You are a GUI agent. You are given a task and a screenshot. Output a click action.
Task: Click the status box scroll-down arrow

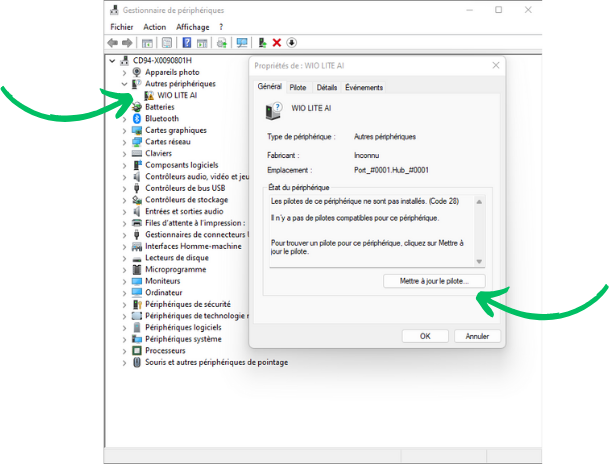pyautogui.click(x=479, y=261)
